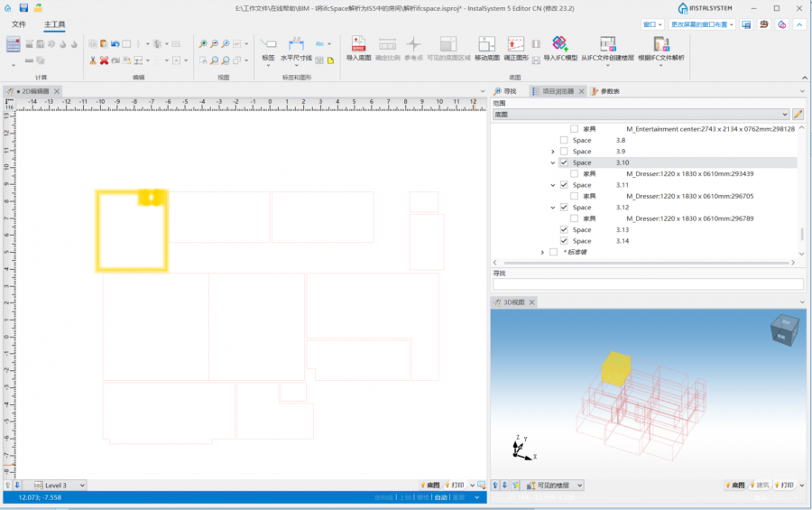Viewport: 812px width, 510px height.
Task: Open the calculator icon in 计算 group
Action: pyautogui.click(x=13, y=44)
